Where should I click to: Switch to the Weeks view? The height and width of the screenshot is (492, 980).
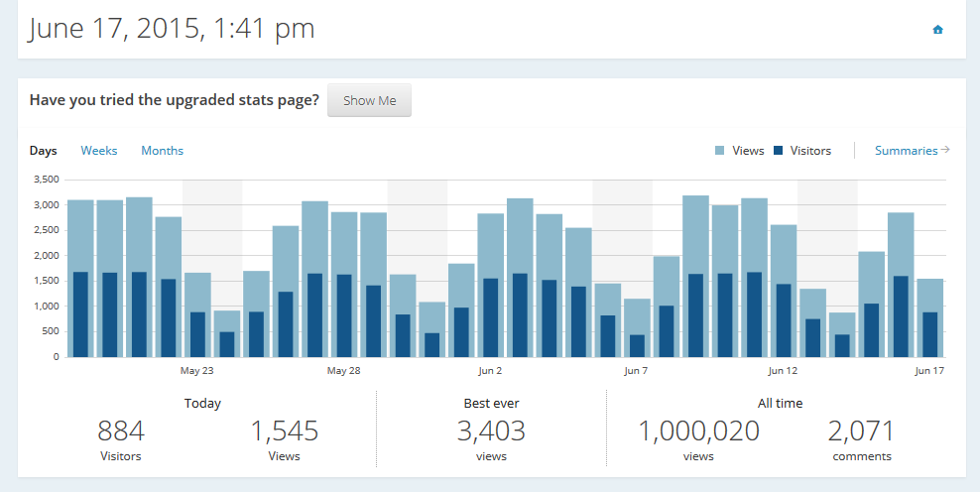point(99,151)
